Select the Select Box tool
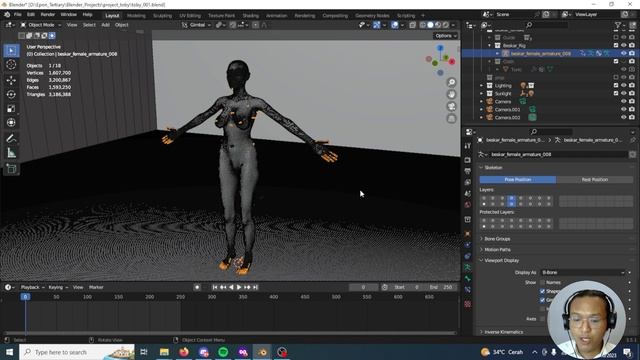Viewport: 640px width, 360px height. 11,51
